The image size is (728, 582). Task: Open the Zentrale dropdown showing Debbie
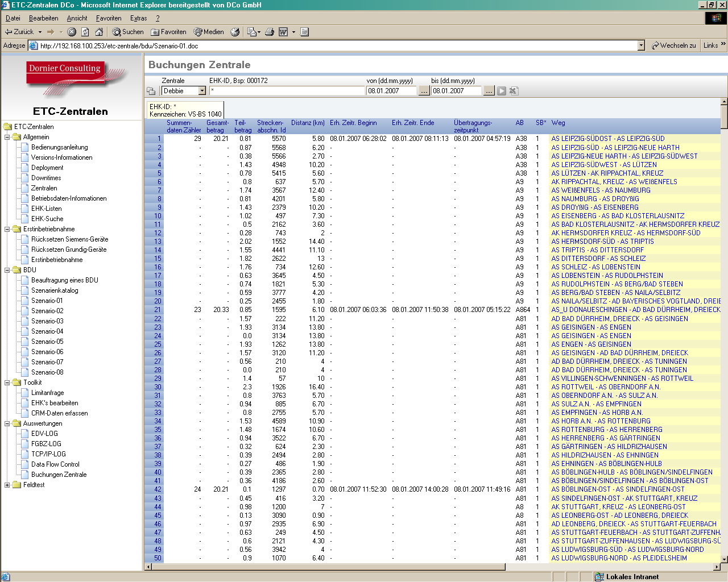coord(201,91)
